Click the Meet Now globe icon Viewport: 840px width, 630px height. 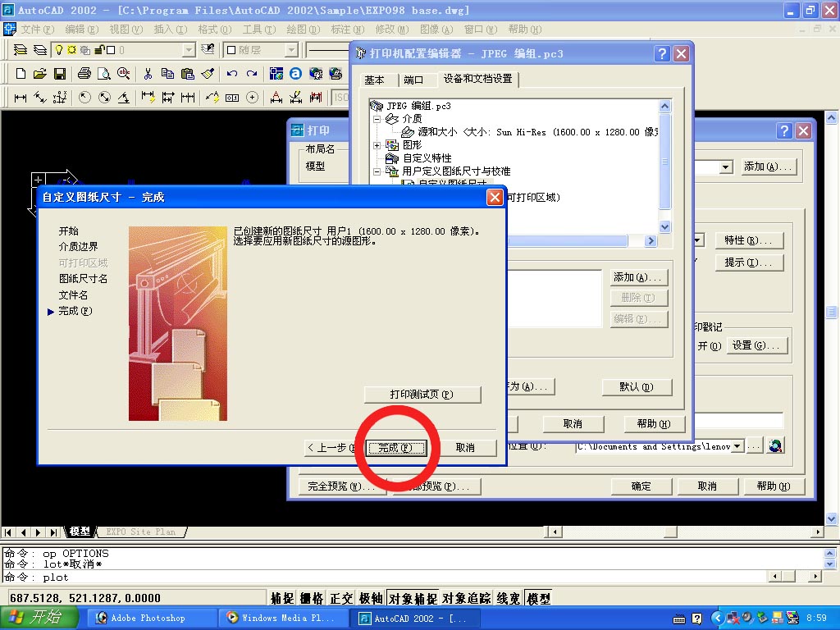click(316, 73)
